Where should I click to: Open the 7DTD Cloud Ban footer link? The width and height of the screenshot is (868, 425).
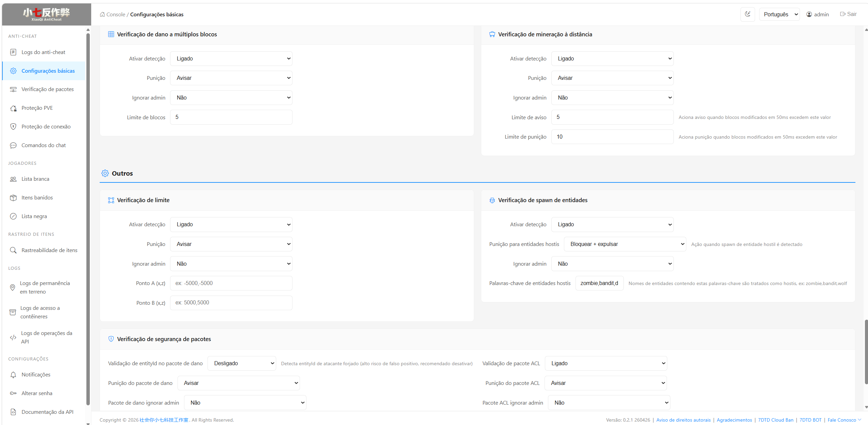[775, 420]
